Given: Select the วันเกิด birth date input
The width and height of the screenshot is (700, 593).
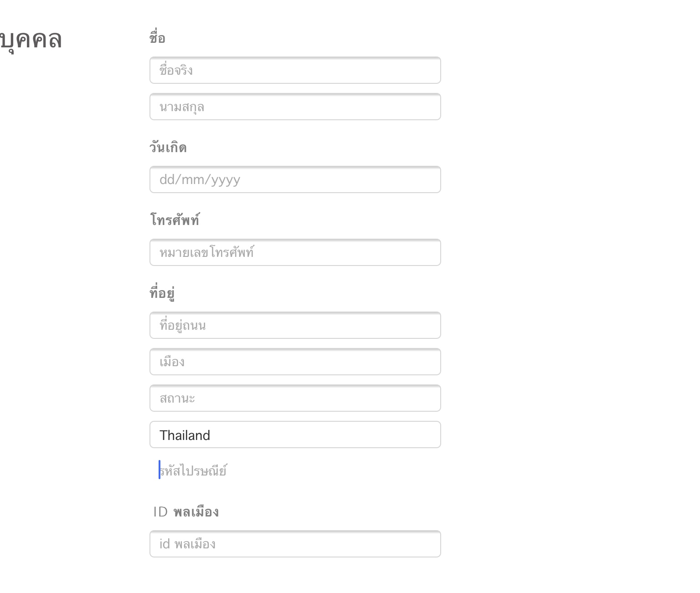Looking at the screenshot, I should [295, 180].
